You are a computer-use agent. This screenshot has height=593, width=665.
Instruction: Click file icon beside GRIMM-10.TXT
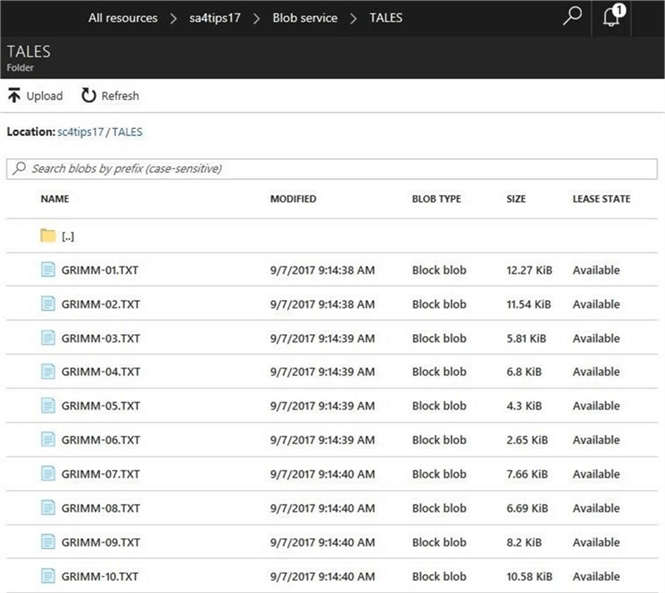[48, 576]
